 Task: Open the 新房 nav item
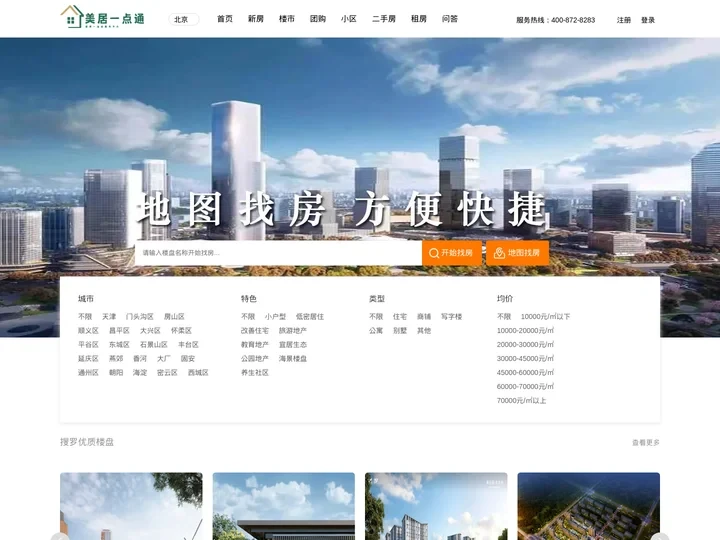tap(256, 19)
